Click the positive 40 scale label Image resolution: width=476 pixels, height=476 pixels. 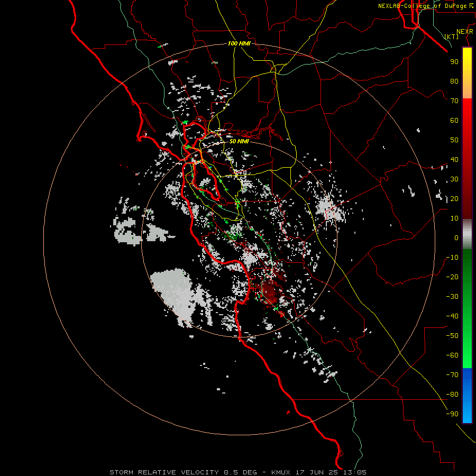coord(454,160)
